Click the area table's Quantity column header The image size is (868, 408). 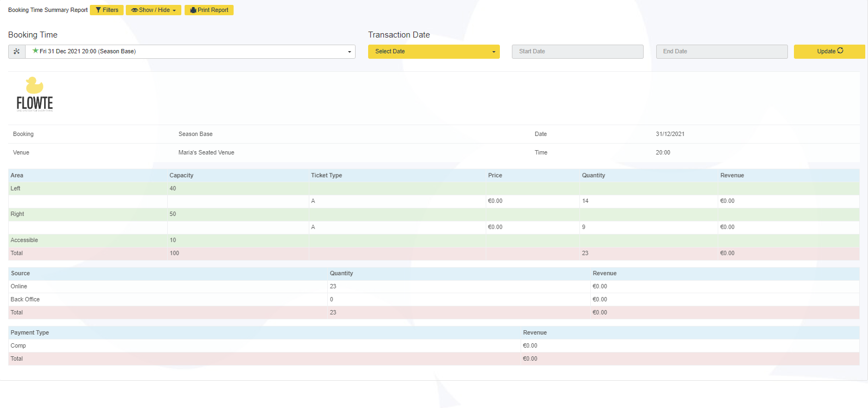point(594,175)
